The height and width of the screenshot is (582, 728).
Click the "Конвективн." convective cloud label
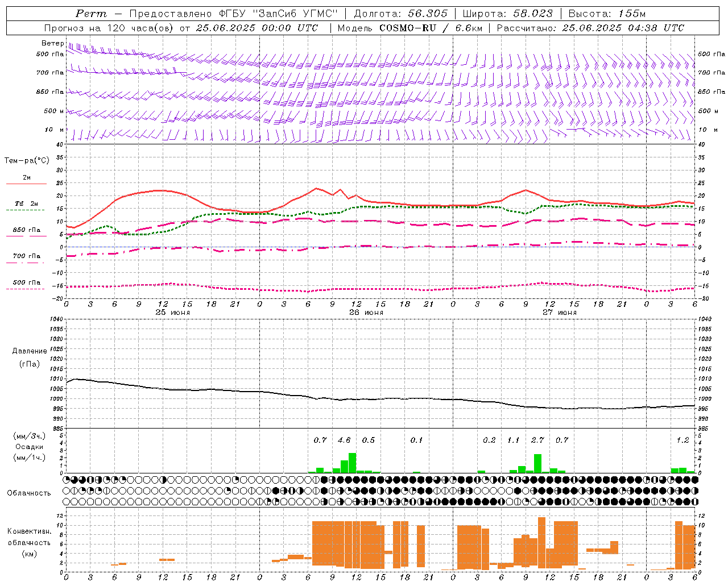[x=29, y=531]
